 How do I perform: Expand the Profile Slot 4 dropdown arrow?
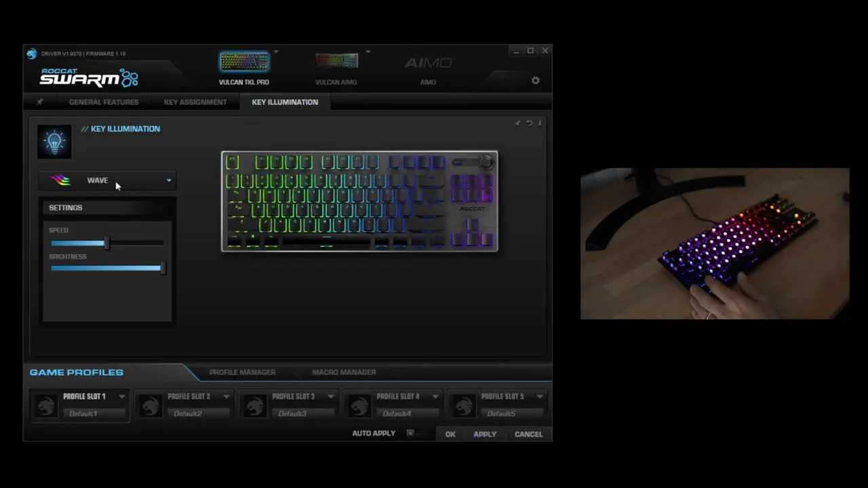(x=435, y=396)
